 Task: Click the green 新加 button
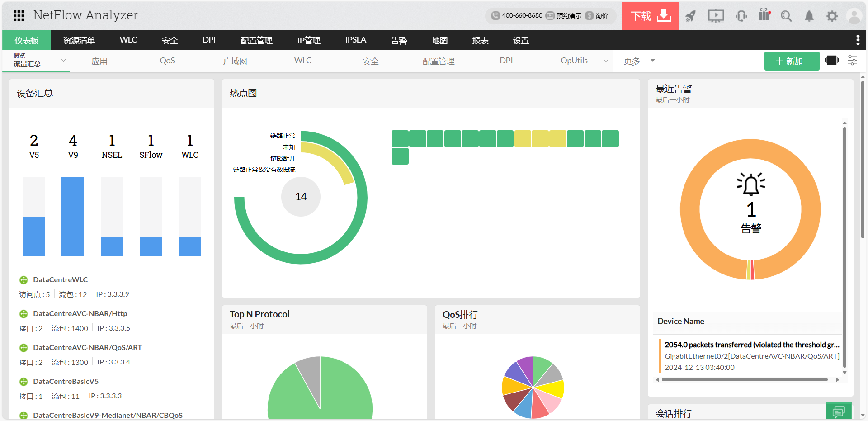coord(792,61)
